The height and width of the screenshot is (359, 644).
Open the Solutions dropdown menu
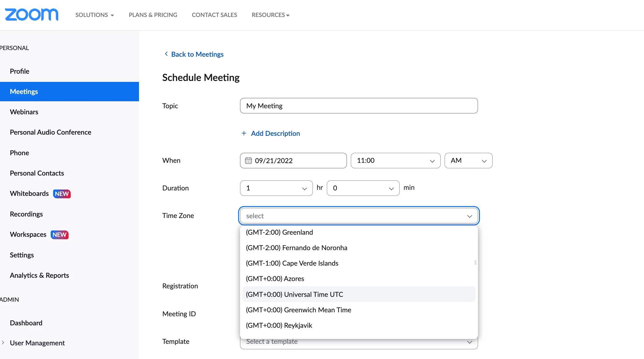(94, 15)
